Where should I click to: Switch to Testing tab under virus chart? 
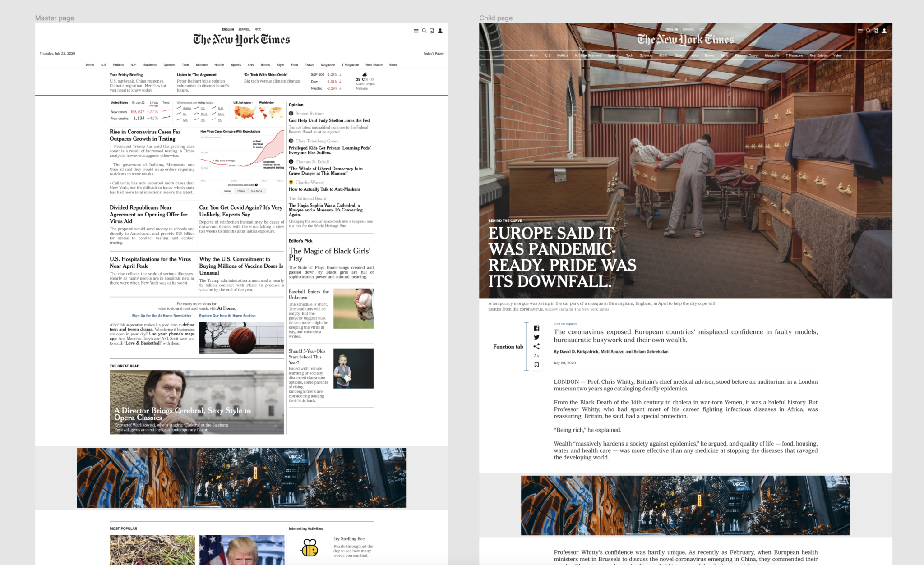(227, 191)
